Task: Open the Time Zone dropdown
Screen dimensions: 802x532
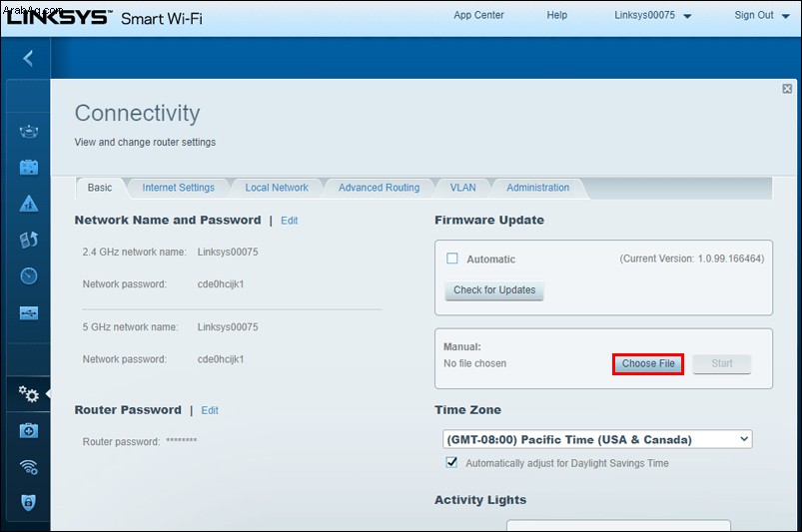Action: 597,439
